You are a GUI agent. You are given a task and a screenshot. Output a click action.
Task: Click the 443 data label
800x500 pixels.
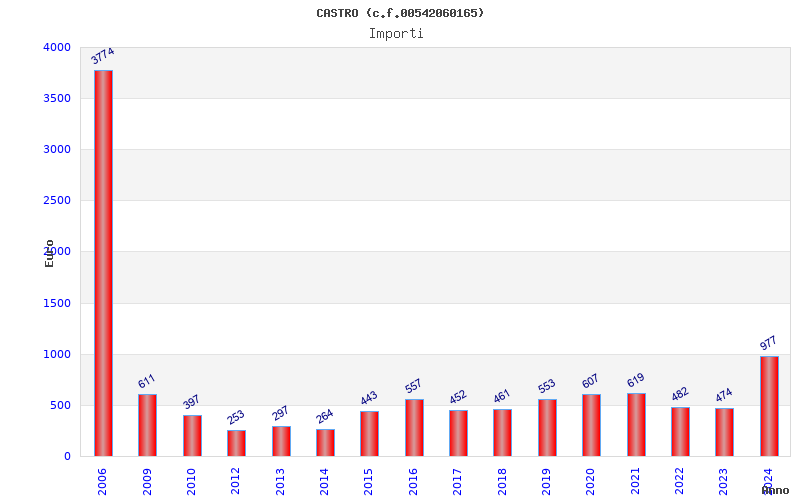369,397
